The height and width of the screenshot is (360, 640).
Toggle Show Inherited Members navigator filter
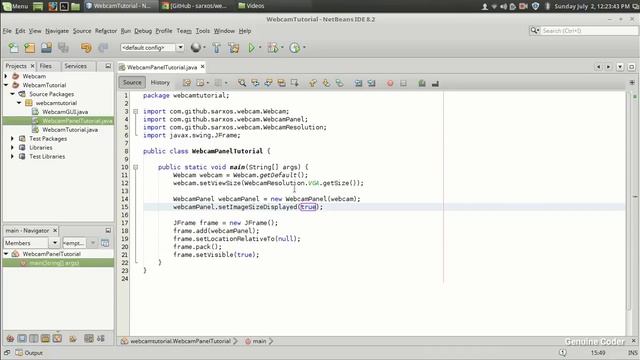[x=10, y=338]
